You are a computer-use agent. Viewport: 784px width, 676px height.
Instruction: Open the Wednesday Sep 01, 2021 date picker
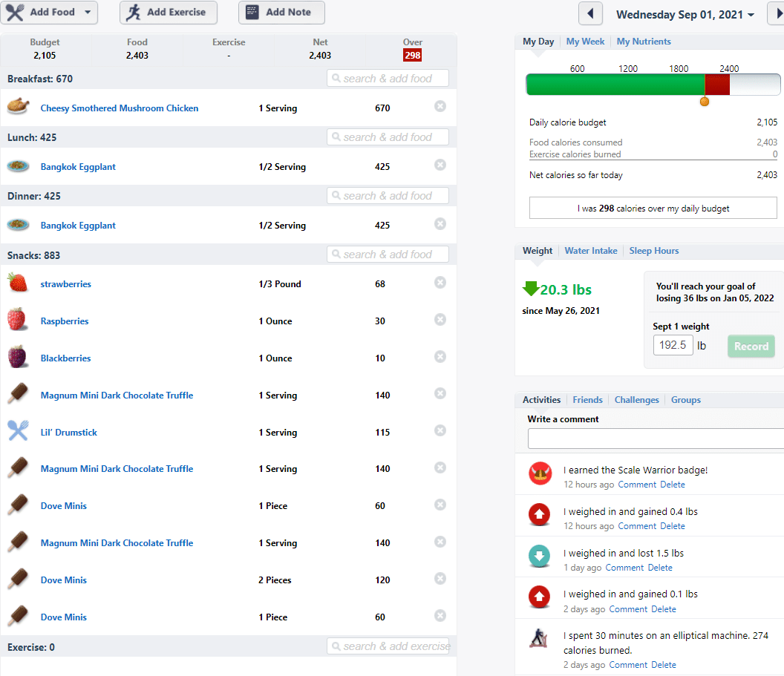point(685,15)
